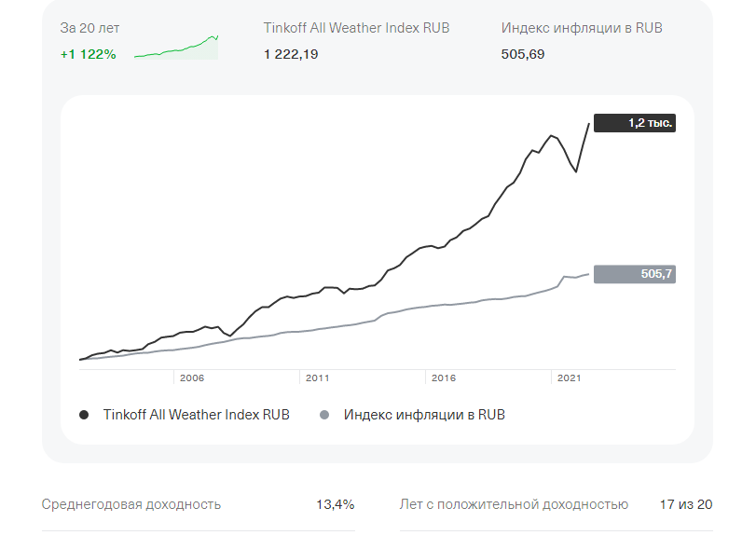Click the 2006 axis tick label
Image resolution: width=756 pixels, height=549 pixels.
[x=192, y=377]
